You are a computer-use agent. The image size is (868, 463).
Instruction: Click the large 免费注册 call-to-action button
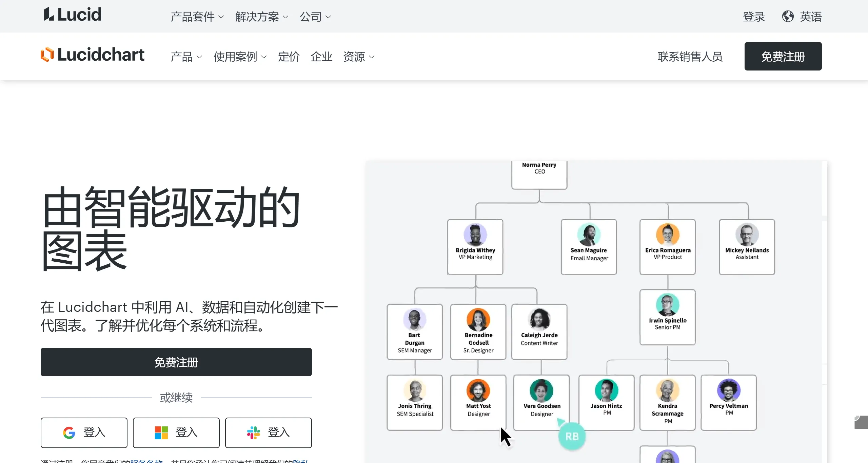(x=176, y=362)
